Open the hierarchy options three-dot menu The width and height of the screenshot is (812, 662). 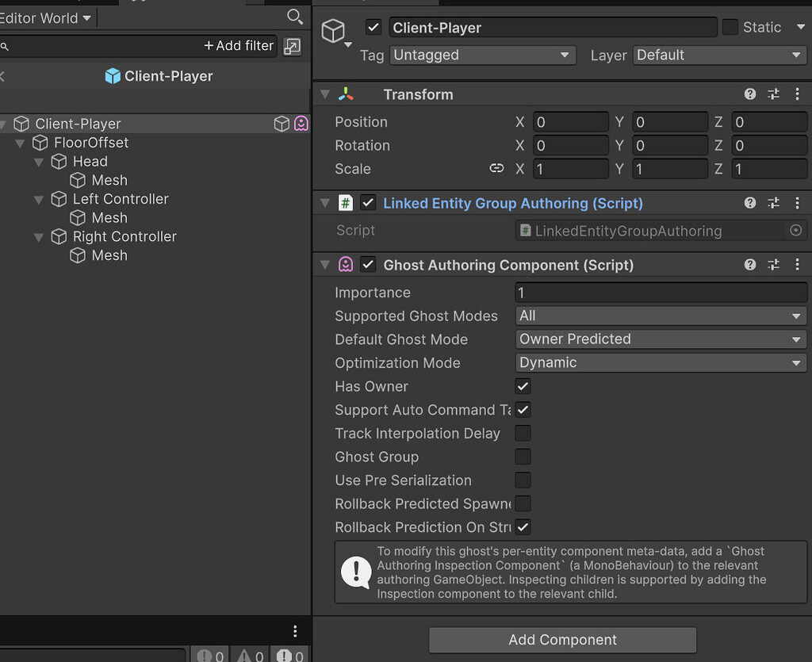coord(295,631)
